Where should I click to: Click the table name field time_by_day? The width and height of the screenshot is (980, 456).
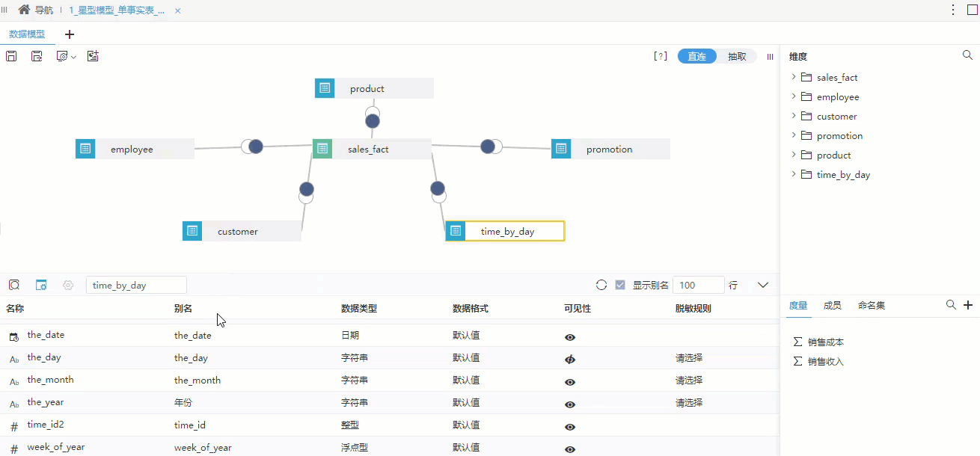(136, 285)
